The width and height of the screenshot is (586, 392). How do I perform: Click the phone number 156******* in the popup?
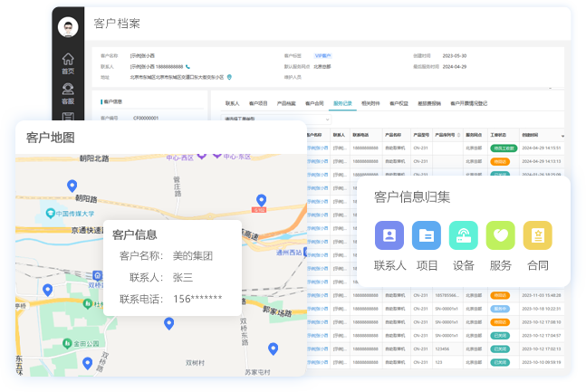pyautogui.click(x=197, y=299)
